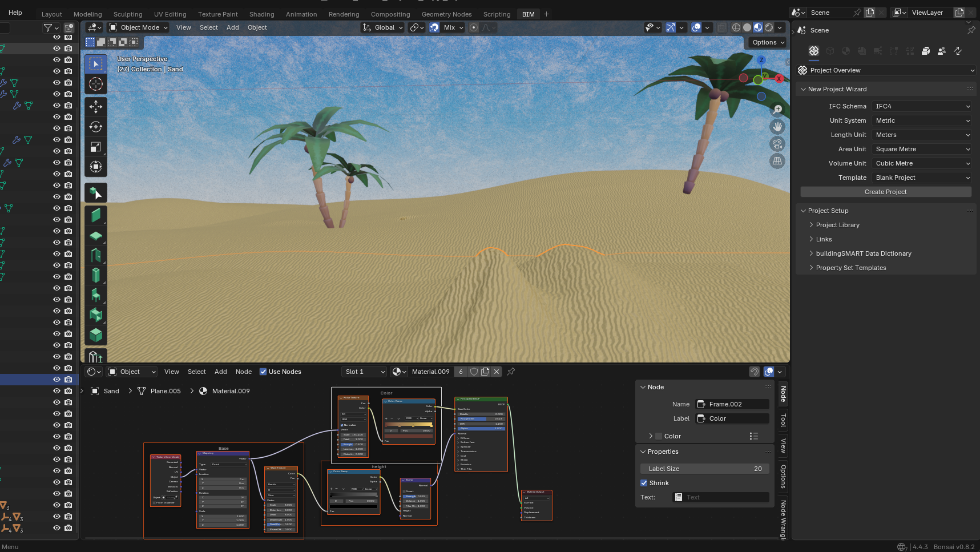The width and height of the screenshot is (980, 552).
Task: Click the Create Project button
Action: coord(886,192)
